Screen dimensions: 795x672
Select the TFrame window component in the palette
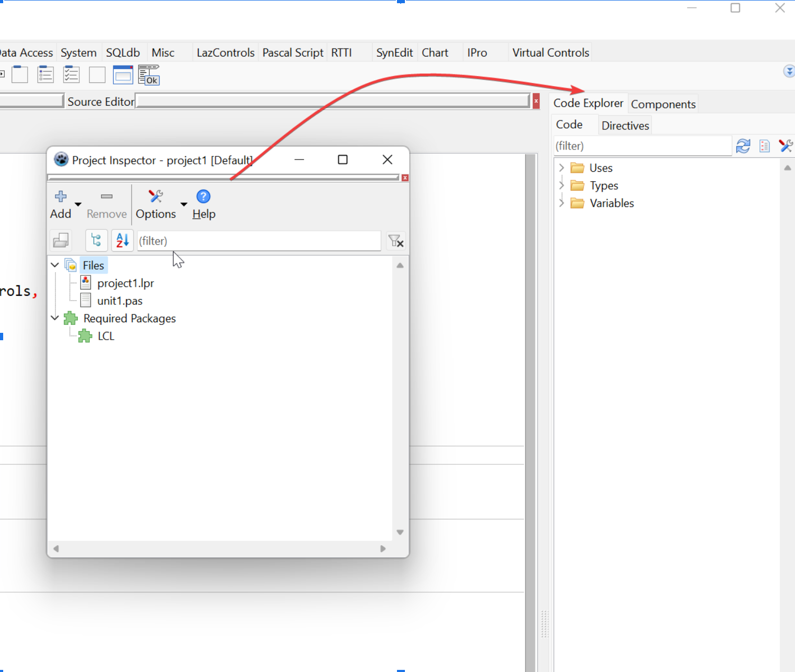123,75
